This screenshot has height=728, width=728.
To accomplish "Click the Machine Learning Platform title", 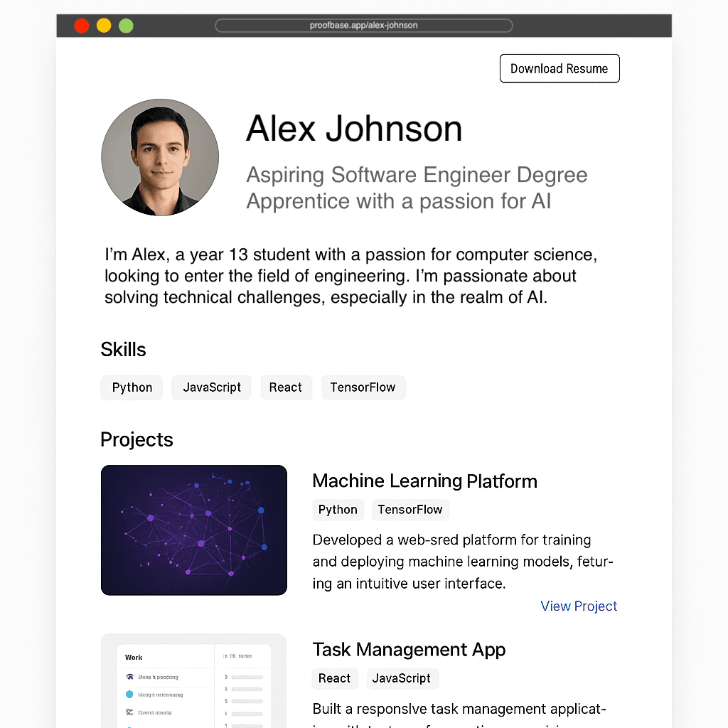I will [425, 481].
